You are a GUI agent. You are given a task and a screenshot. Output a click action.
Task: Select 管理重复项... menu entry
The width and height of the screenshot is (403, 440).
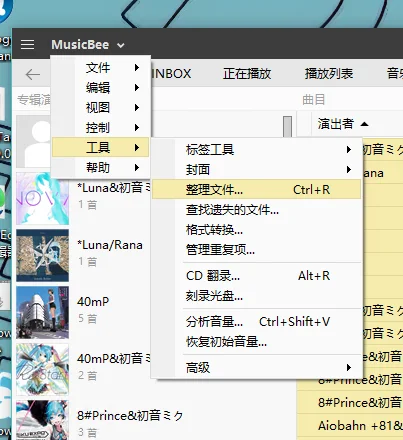coord(256,249)
